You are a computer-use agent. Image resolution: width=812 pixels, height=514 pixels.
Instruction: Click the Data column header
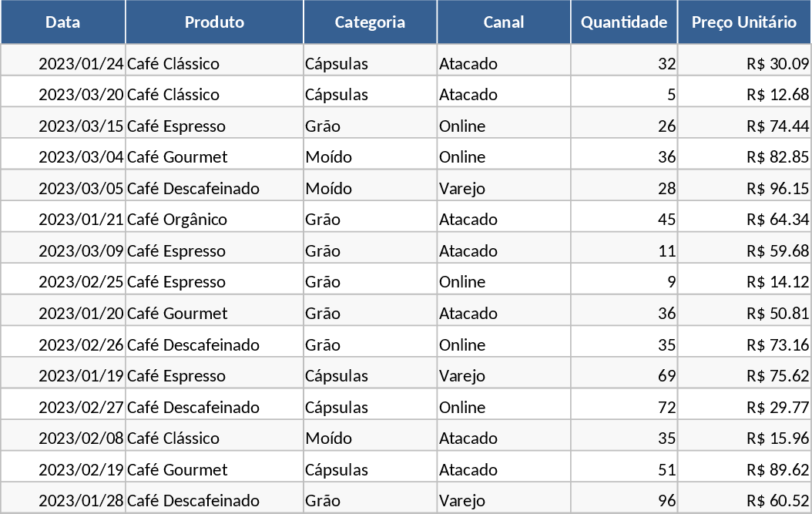63,22
